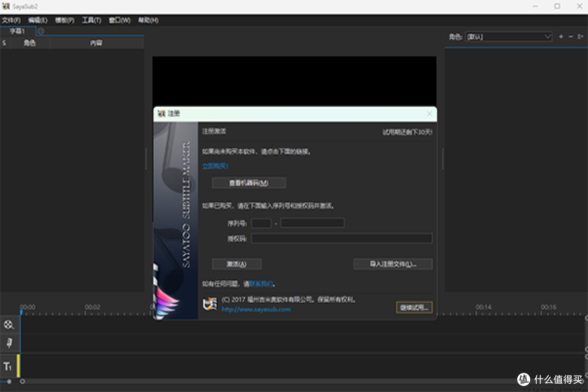
Task: Open the 编辑(E) menu
Action: (x=38, y=20)
